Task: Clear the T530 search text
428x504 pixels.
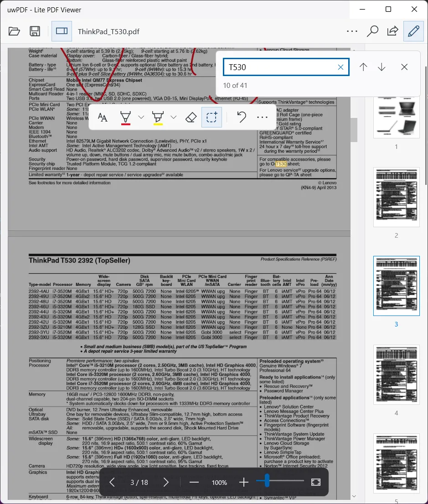Action: tap(340, 67)
